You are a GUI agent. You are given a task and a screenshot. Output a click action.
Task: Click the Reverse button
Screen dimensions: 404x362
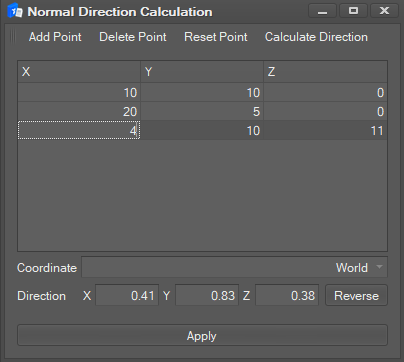tap(356, 295)
